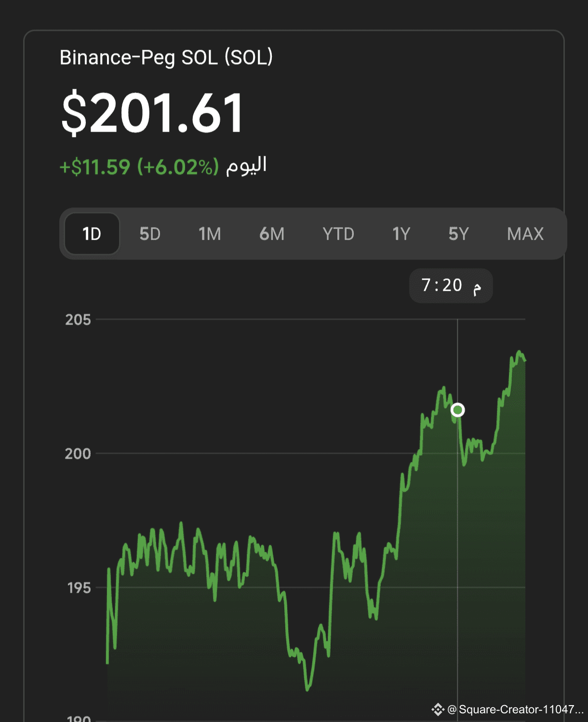Click the +$11.59 (+6.02%) change text
This screenshot has height=722, width=588.
click(x=139, y=167)
